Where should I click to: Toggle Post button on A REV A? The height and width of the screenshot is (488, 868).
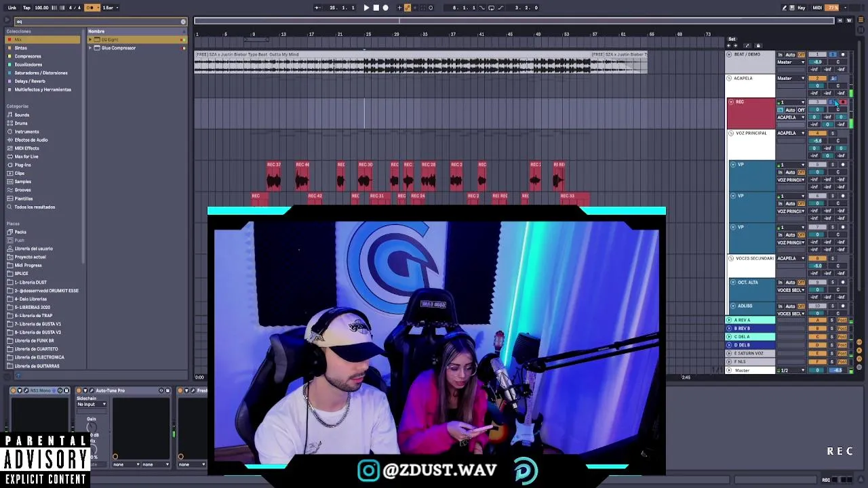pos(842,320)
